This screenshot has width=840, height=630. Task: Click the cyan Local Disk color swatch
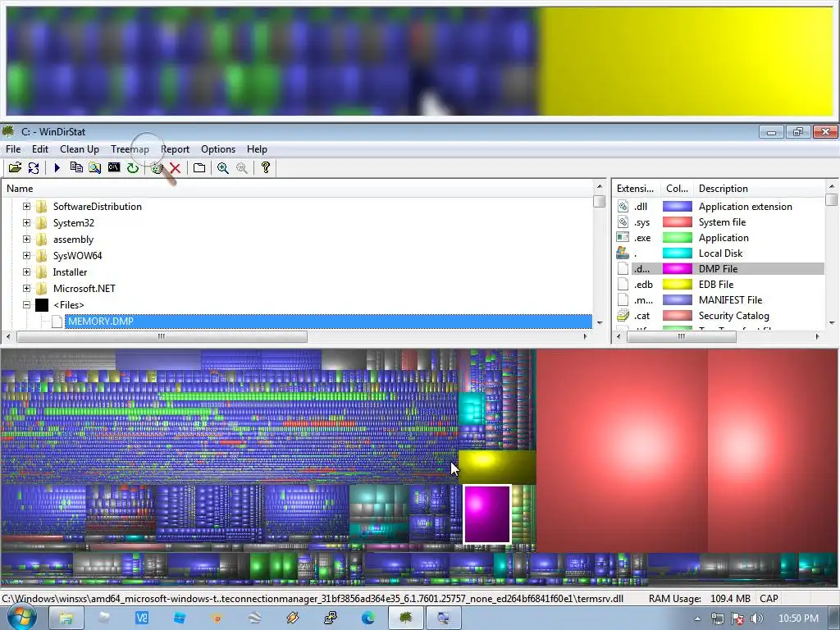point(677,253)
